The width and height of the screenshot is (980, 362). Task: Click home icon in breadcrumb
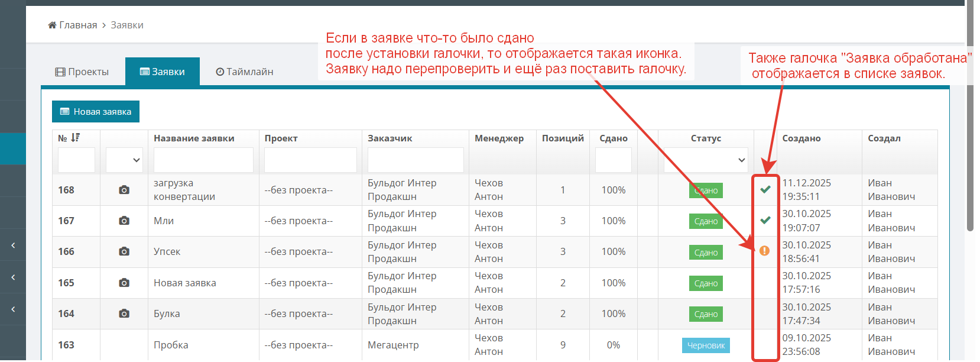click(52, 25)
